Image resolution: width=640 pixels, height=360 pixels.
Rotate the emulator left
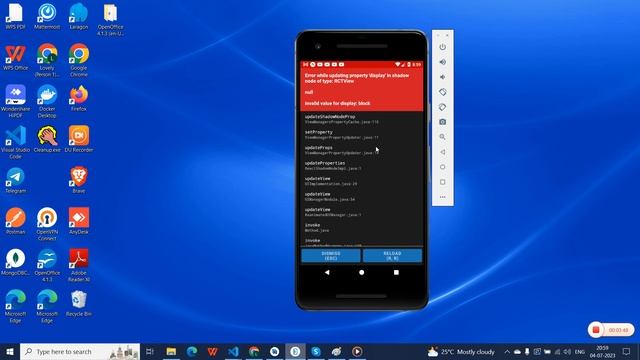click(442, 92)
